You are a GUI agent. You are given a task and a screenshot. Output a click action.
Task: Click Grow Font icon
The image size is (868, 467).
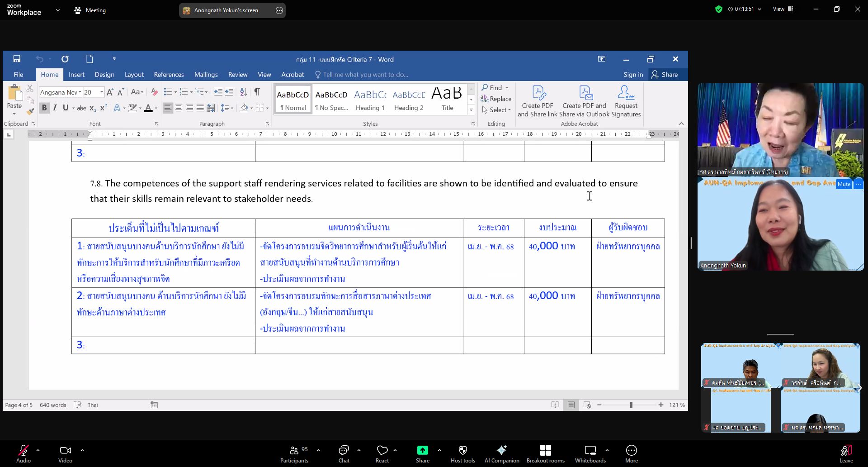coord(110,92)
